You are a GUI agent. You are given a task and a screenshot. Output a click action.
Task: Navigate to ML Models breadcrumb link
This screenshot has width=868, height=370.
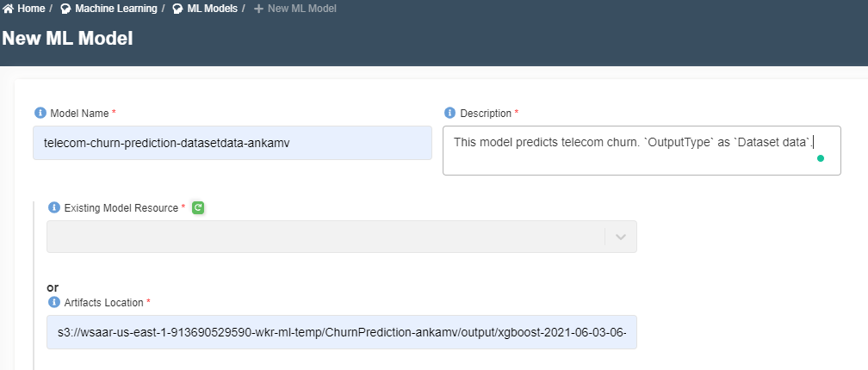click(212, 9)
